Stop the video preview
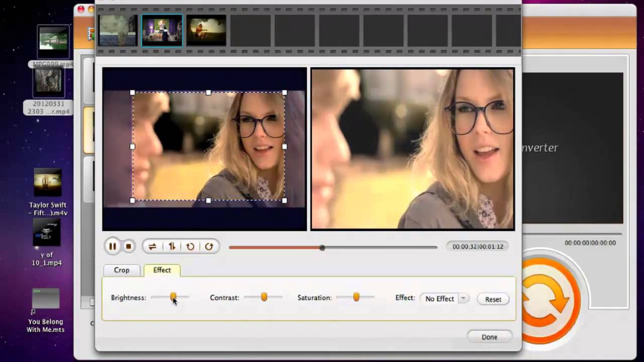644x362 pixels. [x=128, y=246]
